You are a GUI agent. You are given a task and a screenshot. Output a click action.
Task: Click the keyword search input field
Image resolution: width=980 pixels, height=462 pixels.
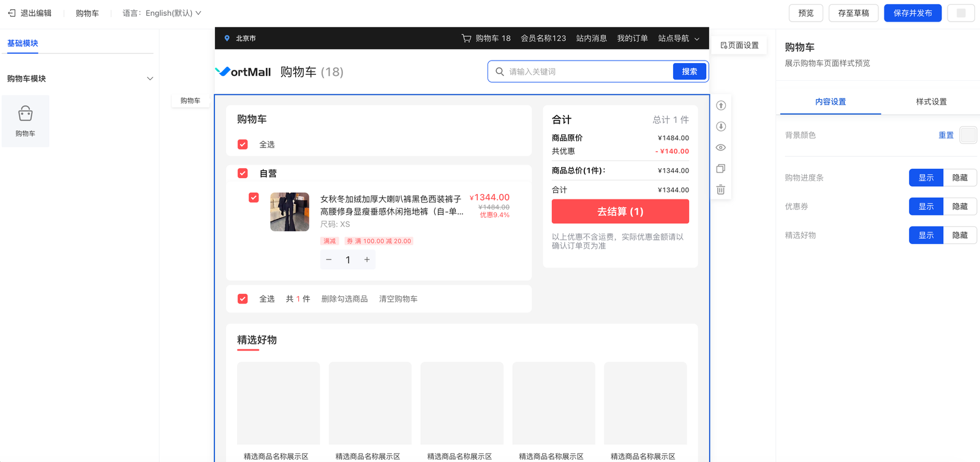pos(588,72)
